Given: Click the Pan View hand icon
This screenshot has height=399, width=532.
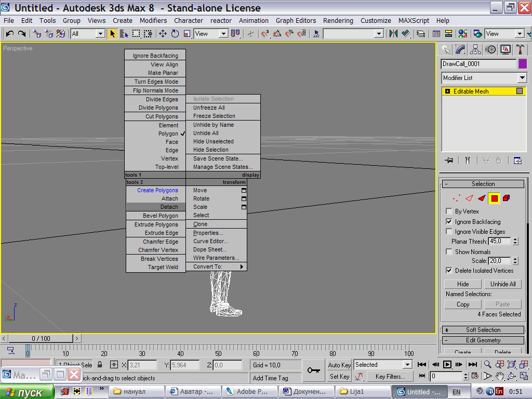Looking at the screenshot, I should (499, 376).
